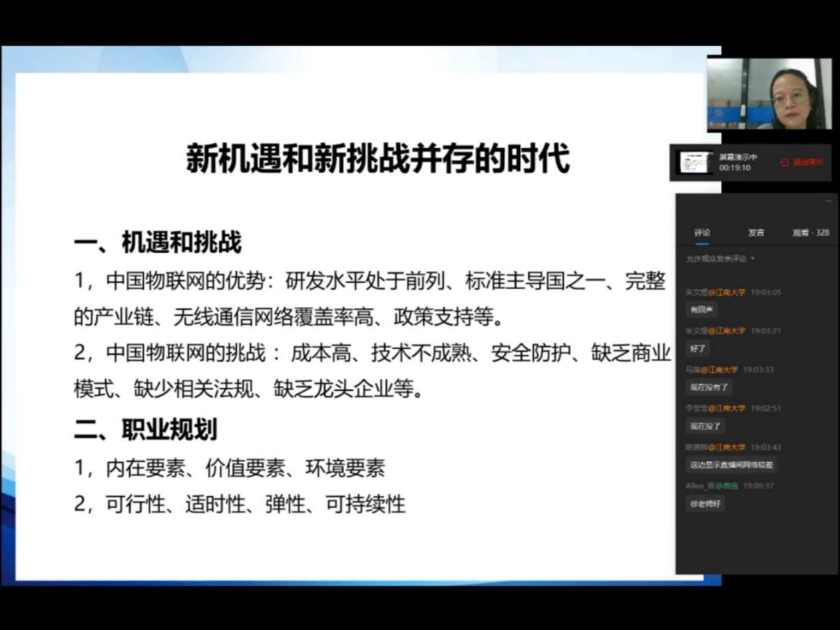This screenshot has width=840, height=630.
Task: Click the heading 二、职业规划
Action: [145, 430]
